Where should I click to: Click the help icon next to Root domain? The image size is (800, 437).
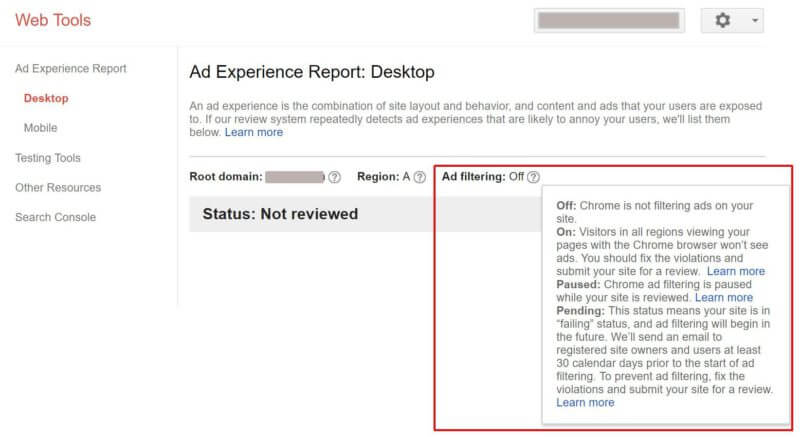point(334,177)
